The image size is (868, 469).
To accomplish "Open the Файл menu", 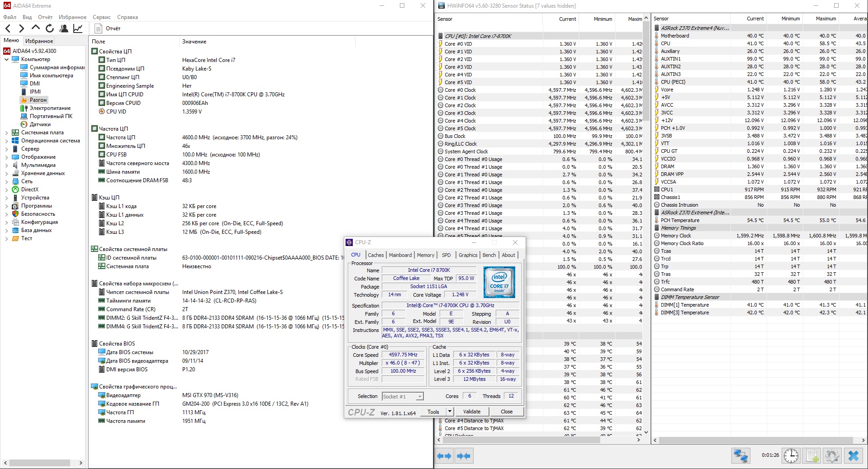I will 9,17.
